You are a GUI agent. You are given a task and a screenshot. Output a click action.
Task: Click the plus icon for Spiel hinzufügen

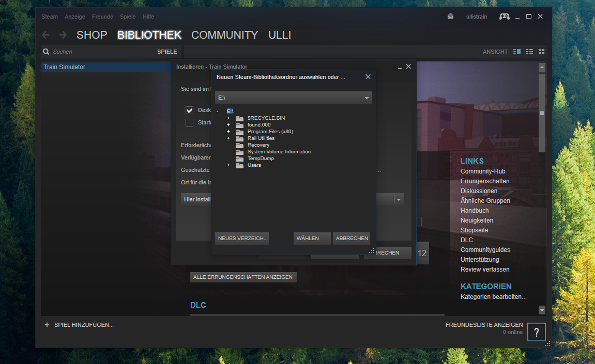pos(47,325)
